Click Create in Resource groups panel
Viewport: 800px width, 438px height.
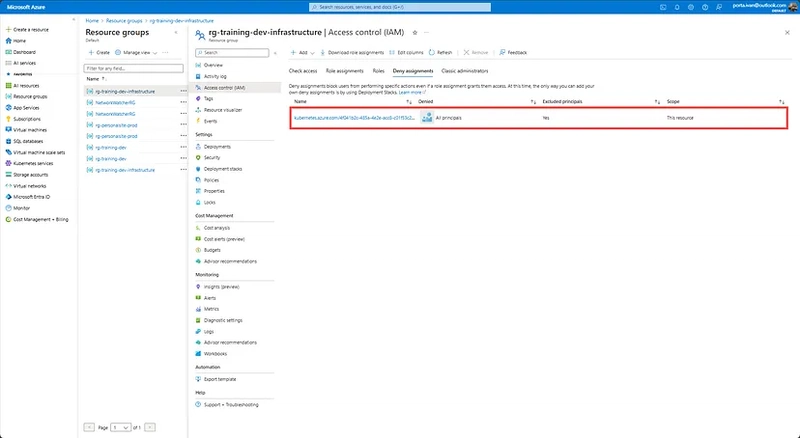[99, 53]
